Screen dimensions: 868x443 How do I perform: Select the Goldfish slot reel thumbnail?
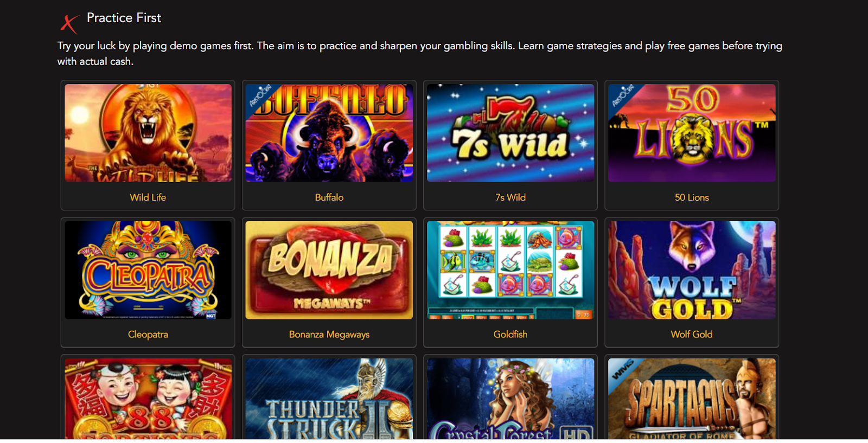[x=510, y=270]
